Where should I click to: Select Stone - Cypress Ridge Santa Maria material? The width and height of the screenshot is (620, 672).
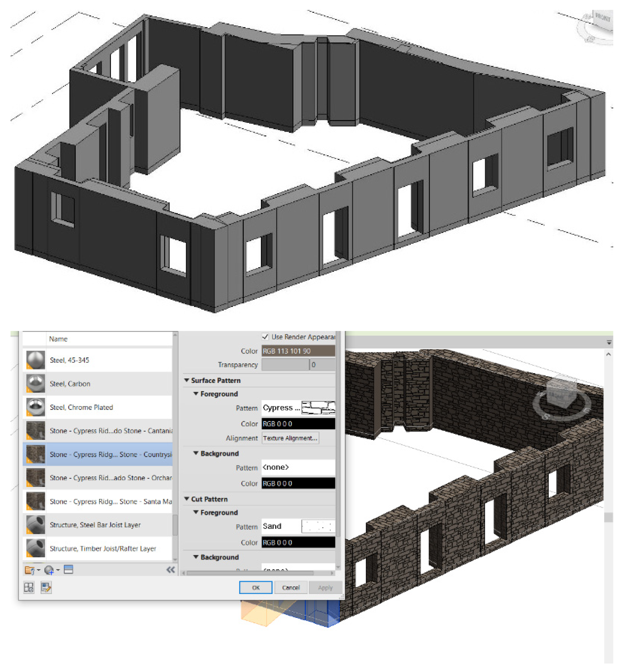(111, 501)
